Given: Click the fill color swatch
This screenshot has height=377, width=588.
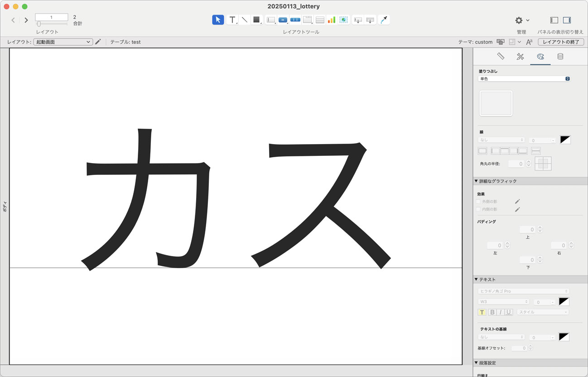Looking at the screenshot, I should tap(496, 103).
